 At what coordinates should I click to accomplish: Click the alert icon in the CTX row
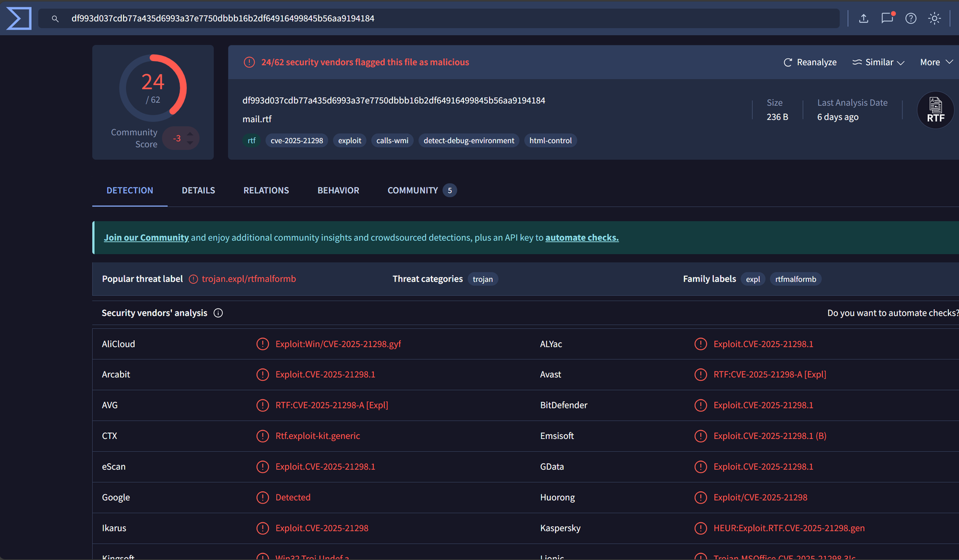pos(263,436)
